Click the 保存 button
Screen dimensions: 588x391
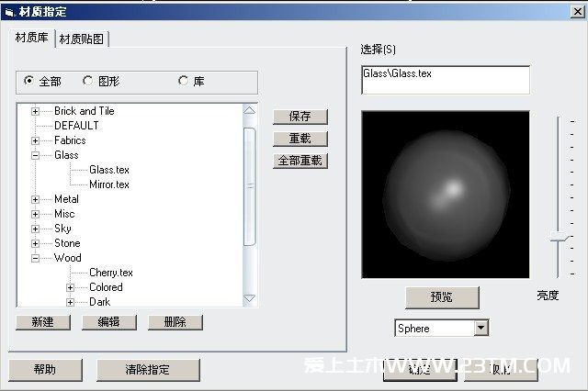tap(300, 117)
